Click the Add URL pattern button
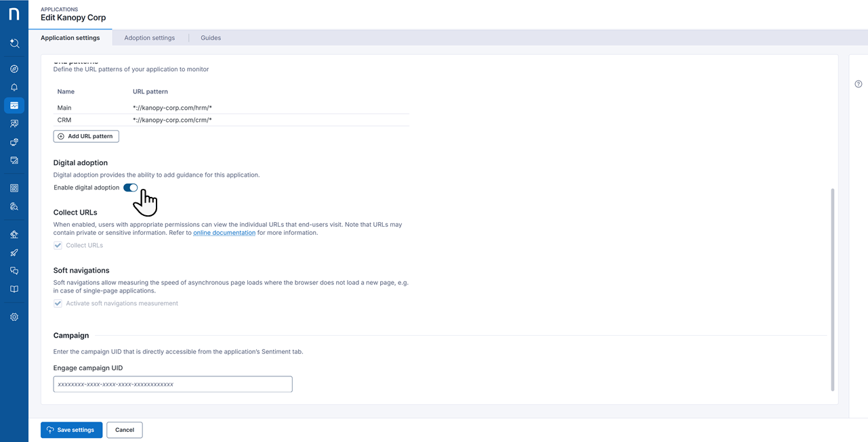 coord(86,136)
